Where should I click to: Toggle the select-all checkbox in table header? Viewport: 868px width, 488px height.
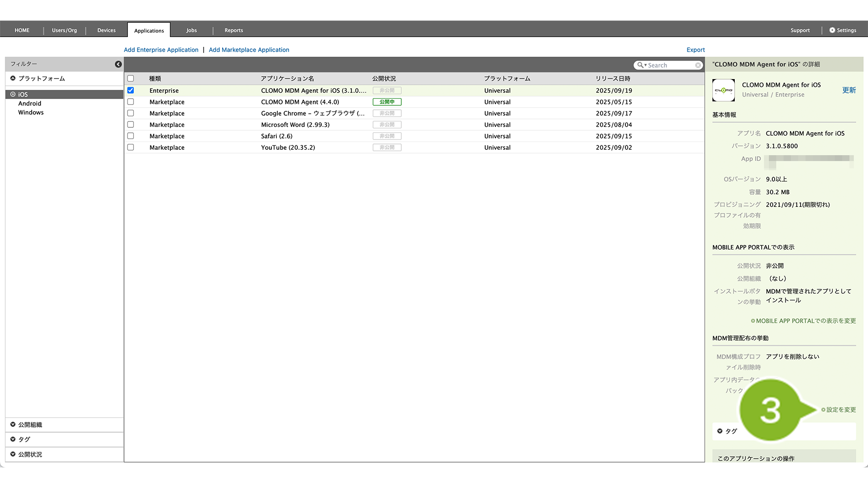point(130,79)
